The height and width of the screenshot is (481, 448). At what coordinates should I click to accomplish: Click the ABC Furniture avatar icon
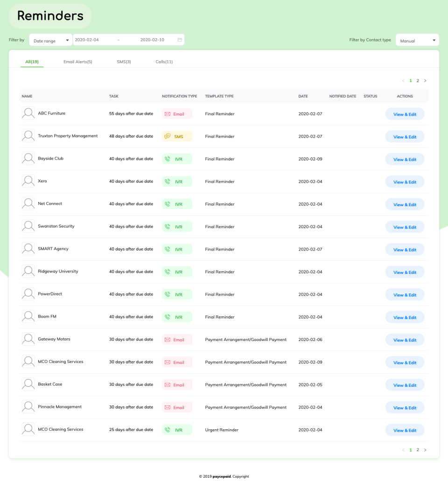[x=28, y=113]
